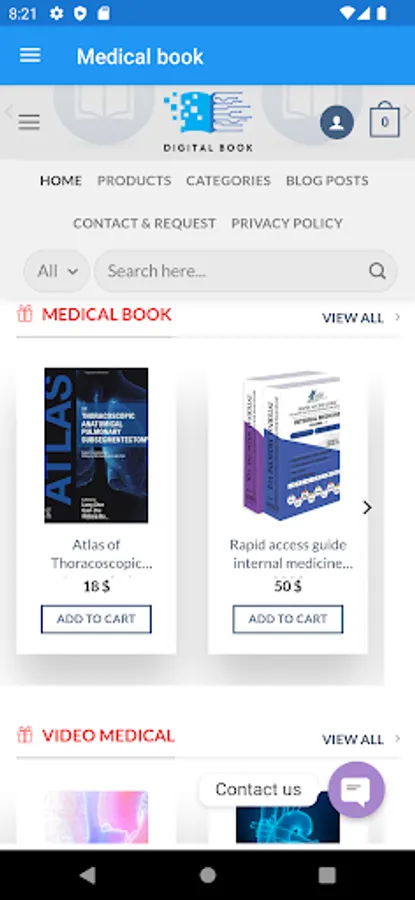Go to the Products menu item

point(134,180)
